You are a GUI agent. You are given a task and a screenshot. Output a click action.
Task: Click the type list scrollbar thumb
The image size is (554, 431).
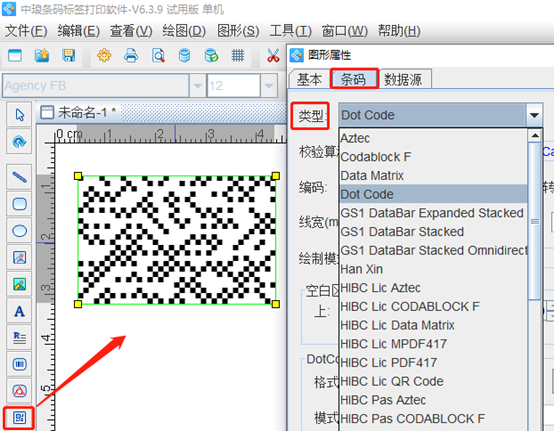pos(535,221)
